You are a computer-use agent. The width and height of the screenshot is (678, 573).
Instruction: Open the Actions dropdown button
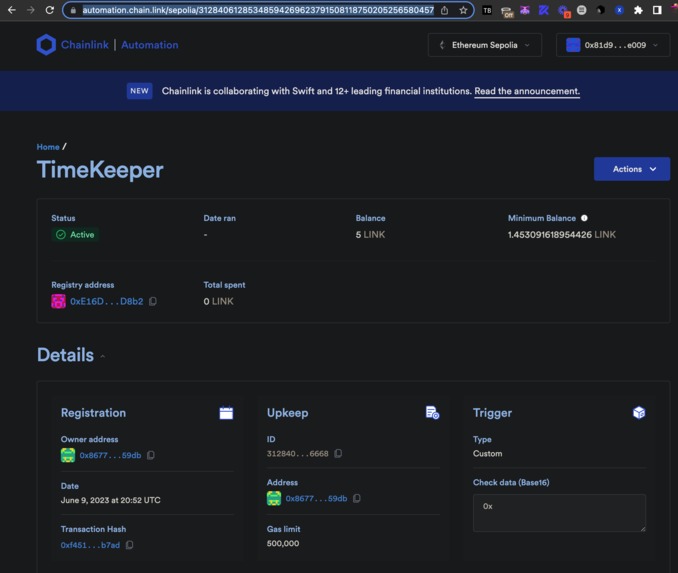tap(632, 169)
